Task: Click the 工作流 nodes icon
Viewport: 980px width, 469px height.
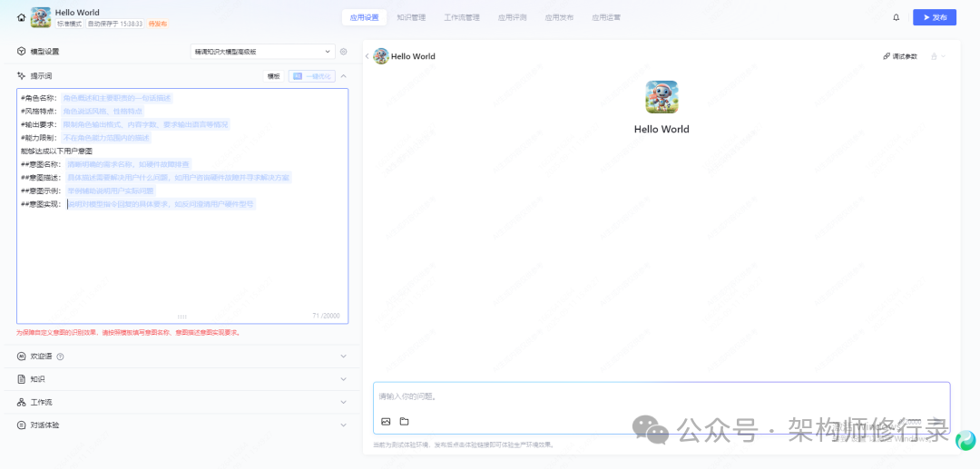Action: (21, 402)
